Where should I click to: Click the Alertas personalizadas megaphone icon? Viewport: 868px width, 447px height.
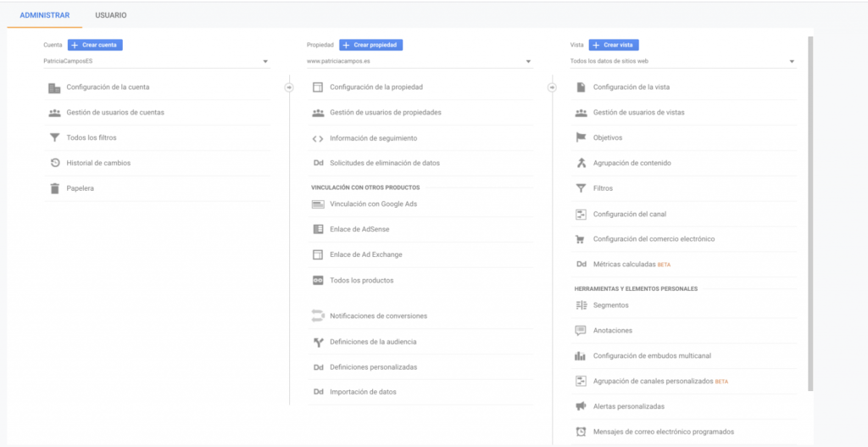coord(581,406)
